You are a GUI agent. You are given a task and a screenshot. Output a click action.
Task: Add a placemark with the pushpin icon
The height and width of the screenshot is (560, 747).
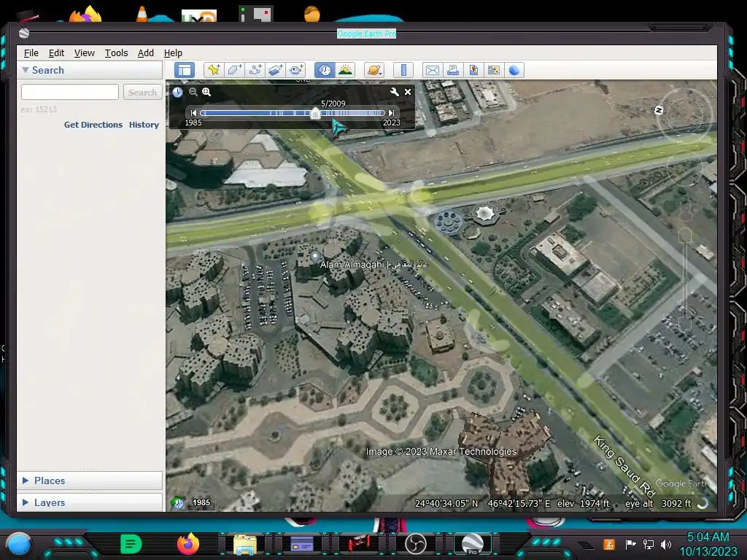(214, 70)
